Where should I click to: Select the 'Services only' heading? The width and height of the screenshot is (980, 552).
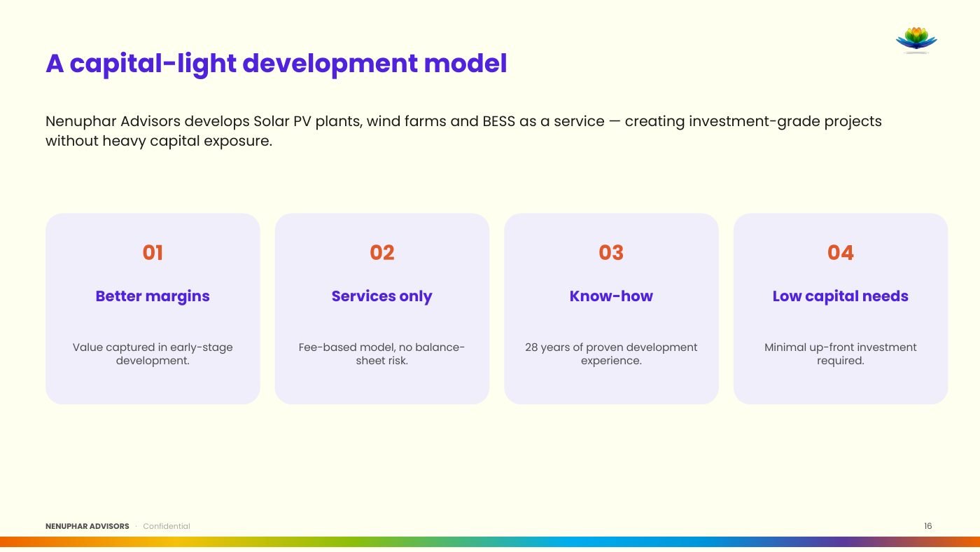pos(382,296)
